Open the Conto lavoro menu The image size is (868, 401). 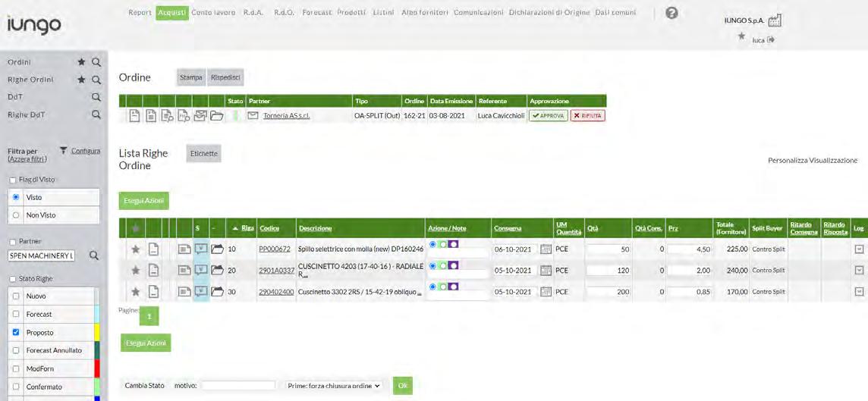[x=213, y=12]
